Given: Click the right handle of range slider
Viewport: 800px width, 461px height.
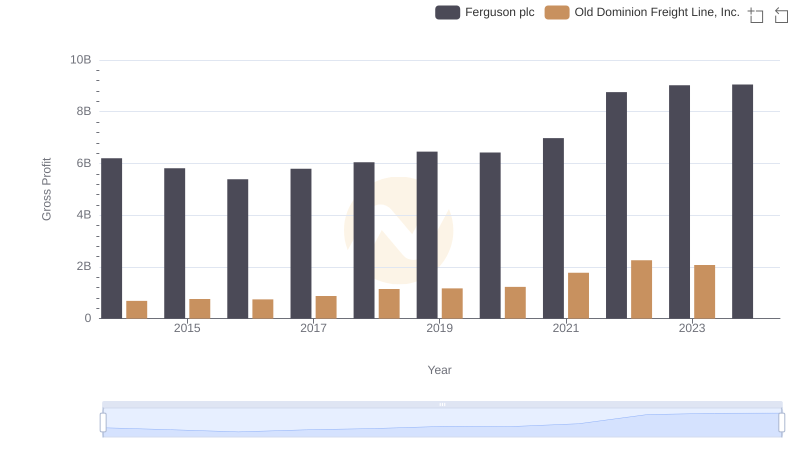Looking at the screenshot, I should 782,423.
